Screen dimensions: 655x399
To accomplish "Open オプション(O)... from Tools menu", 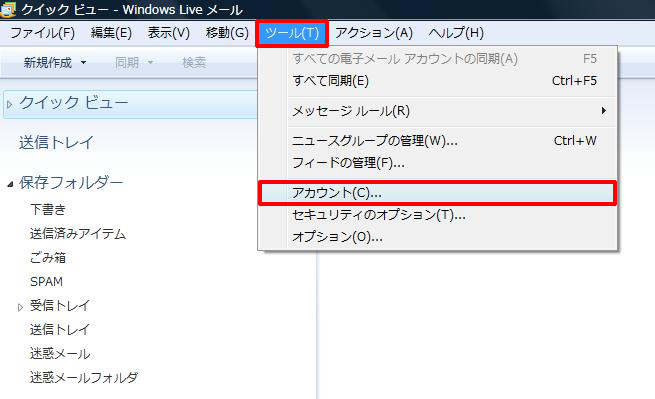I will [x=437, y=237].
